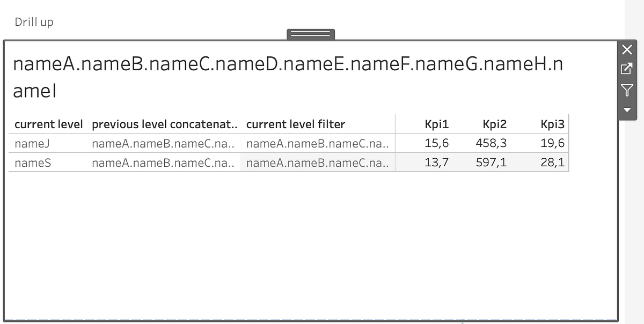Screen dimensions: 644x324
Task: Click the current level filter column header
Action: coord(296,124)
